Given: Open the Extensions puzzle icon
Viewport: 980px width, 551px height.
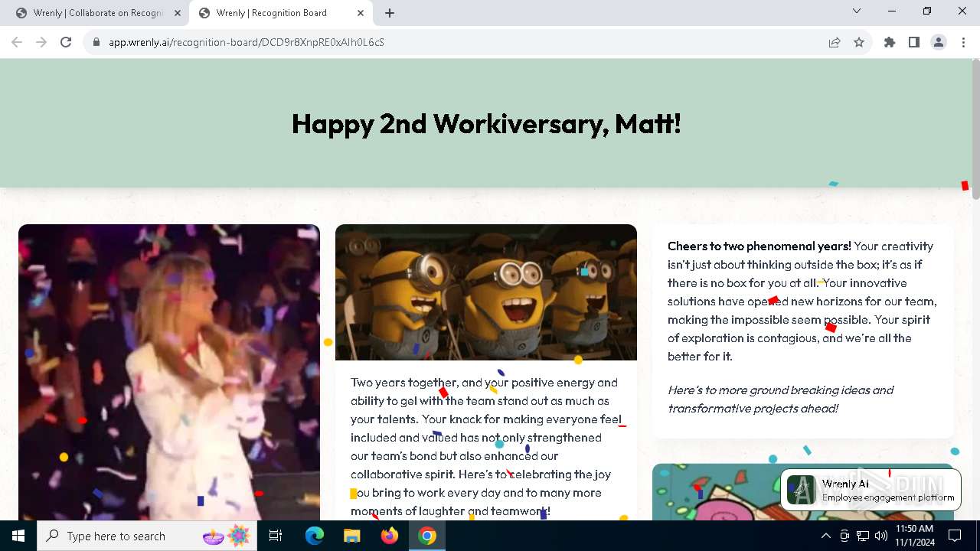Looking at the screenshot, I should [890, 42].
